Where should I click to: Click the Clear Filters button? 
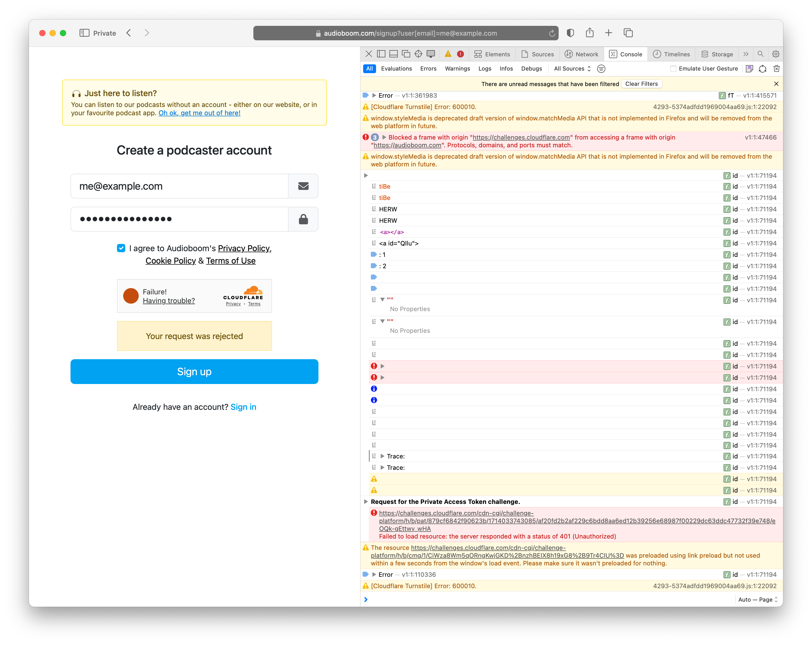(641, 84)
